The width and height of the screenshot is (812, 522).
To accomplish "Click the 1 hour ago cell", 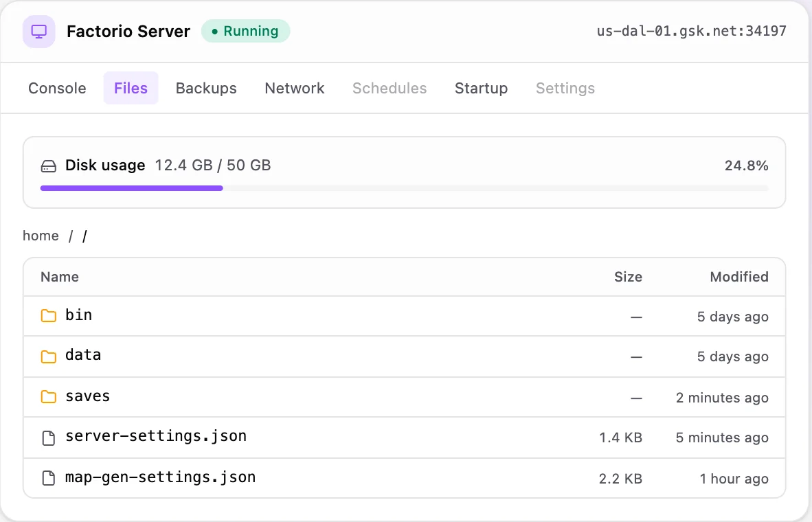I will [x=734, y=479].
